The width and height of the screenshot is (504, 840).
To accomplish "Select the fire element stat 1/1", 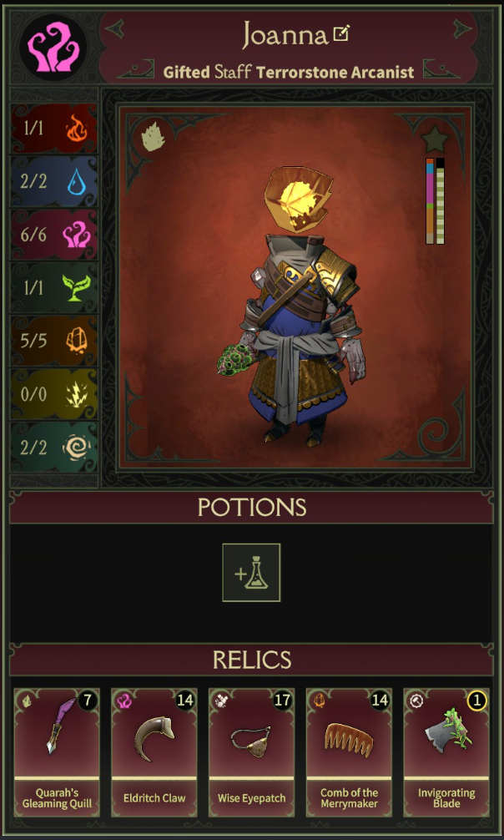I will tap(53, 129).
